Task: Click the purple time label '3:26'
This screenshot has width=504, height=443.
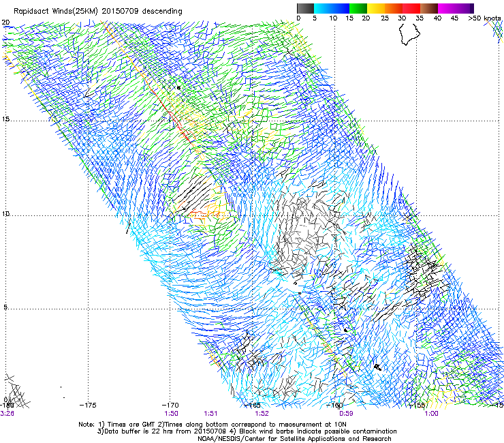Action: click(x=7, y=414)
